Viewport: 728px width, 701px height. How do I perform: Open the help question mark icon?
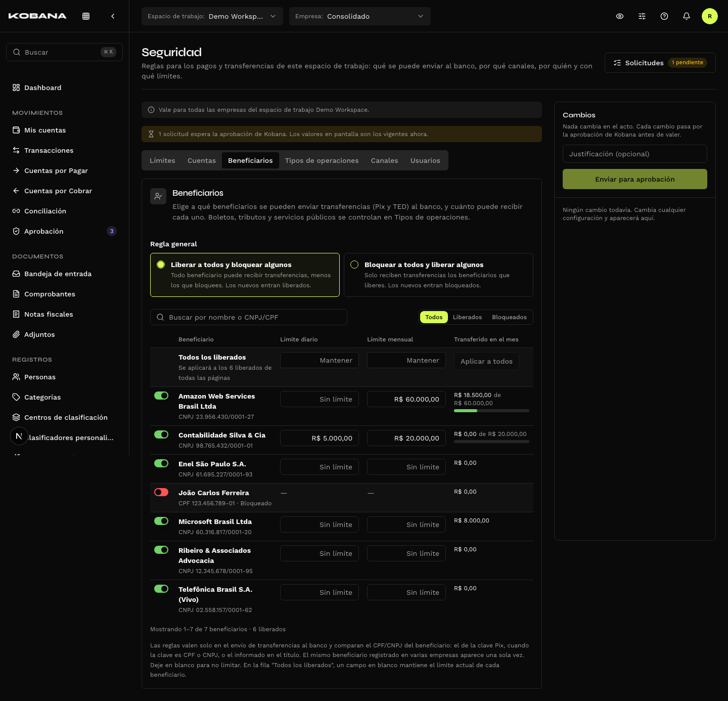[664, 16]
